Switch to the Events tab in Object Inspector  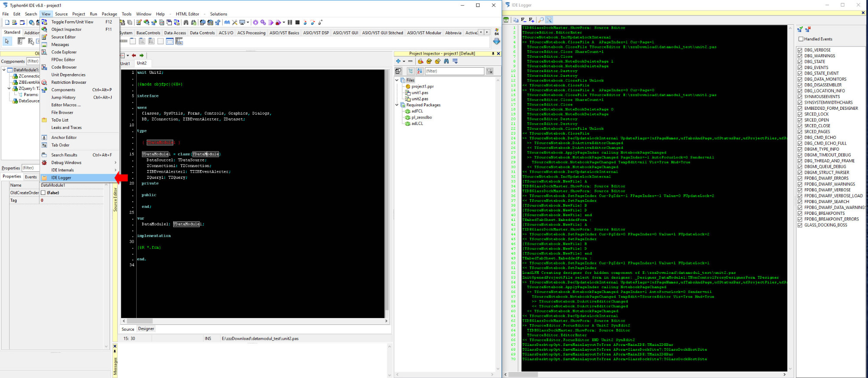(31, 177)
